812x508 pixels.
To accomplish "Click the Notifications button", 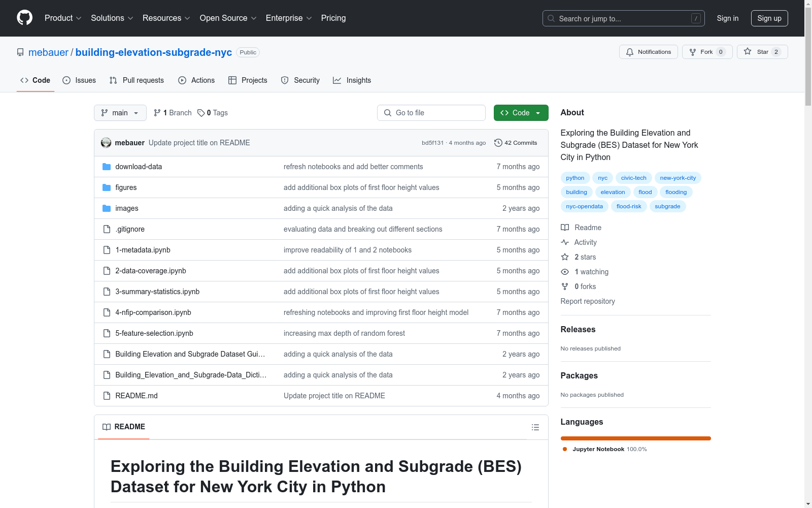I will pos(649,52).
